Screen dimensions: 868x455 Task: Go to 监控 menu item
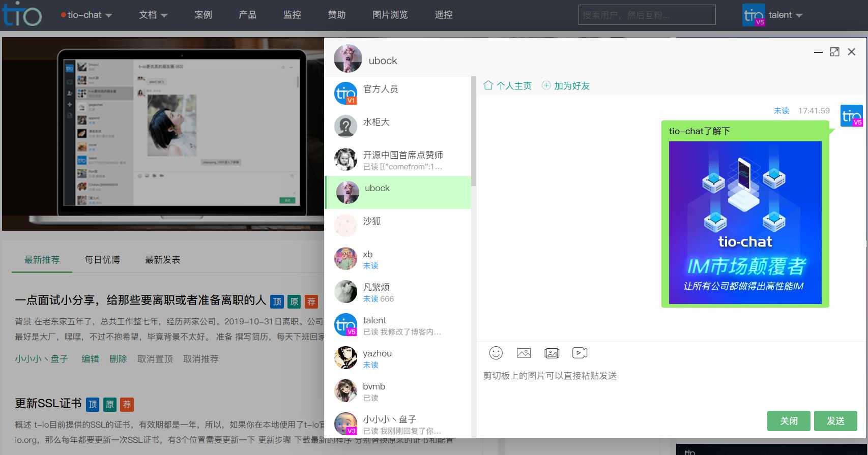click(x=292, y=15)
